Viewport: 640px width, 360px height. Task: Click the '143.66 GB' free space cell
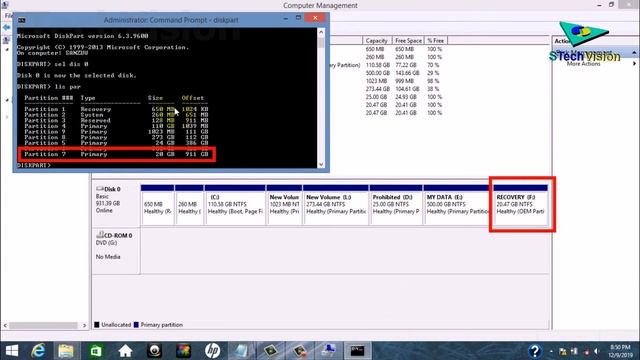pyautogui.click(x=407, y=73)
